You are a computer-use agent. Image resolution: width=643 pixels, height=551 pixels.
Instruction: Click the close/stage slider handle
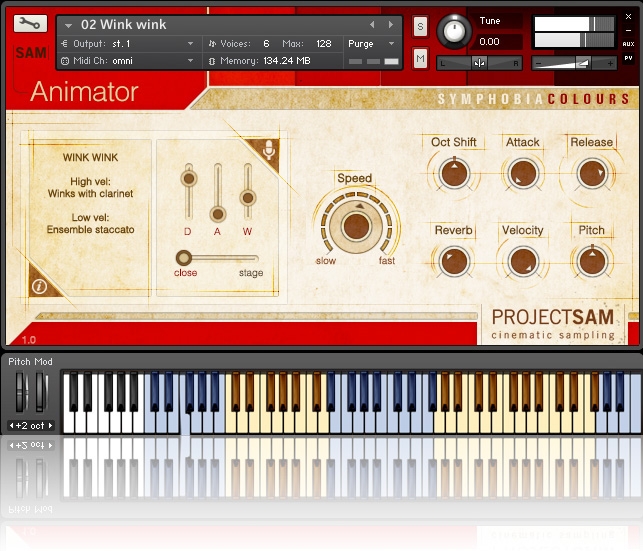point(184,258)
